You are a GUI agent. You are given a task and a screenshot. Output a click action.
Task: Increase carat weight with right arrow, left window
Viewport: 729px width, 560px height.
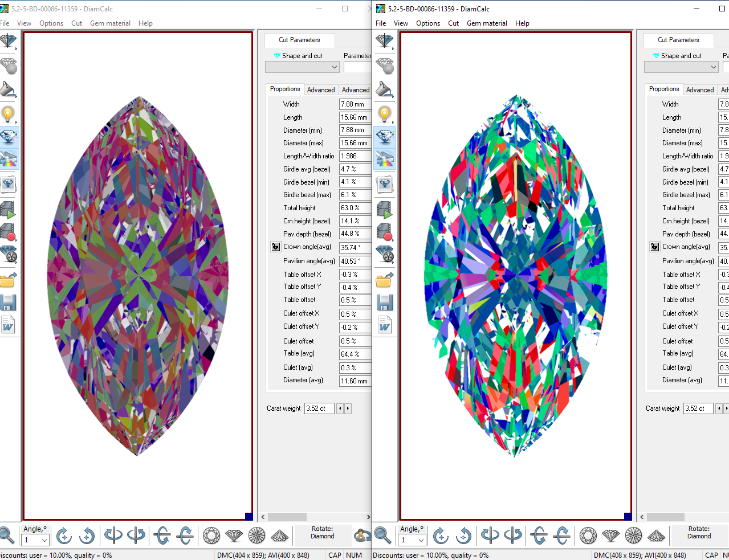[348, 408]
